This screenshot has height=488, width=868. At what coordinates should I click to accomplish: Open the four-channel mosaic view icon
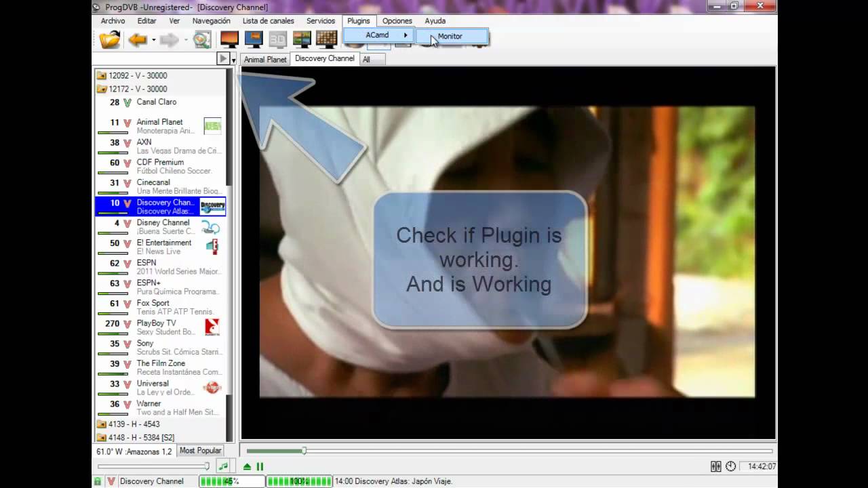pos(302,39)
